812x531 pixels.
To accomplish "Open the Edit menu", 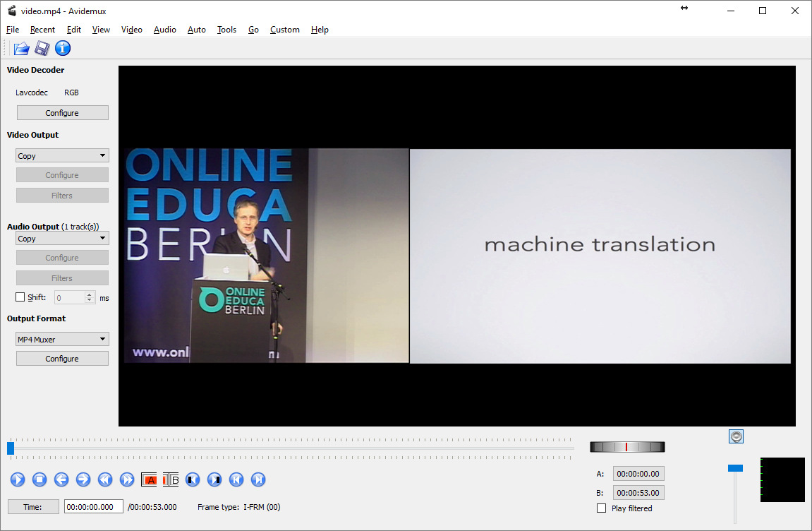I will (74, 30).
